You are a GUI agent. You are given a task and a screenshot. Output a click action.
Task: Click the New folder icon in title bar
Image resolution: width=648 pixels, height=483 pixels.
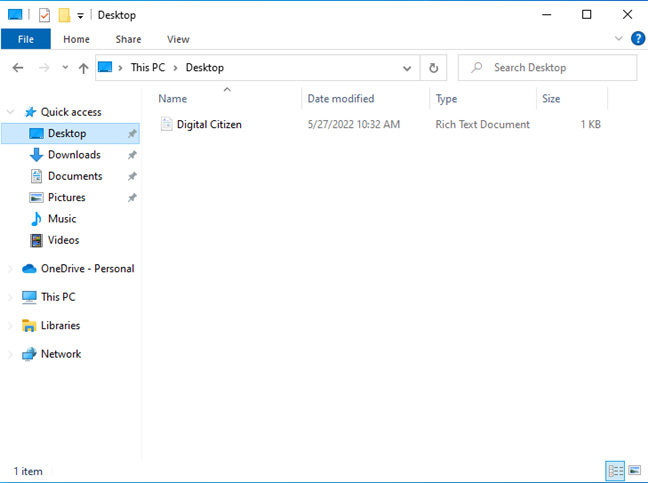[64, 15]
